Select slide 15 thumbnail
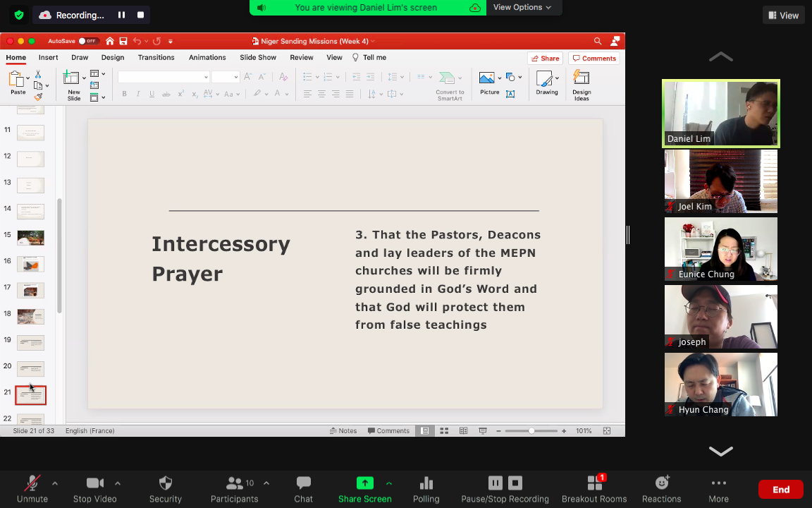This screenshot has width=812, height=508. 30,237
